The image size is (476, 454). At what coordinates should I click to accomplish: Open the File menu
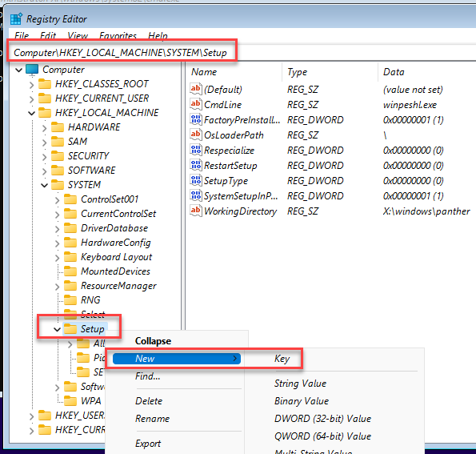(22, 35)
